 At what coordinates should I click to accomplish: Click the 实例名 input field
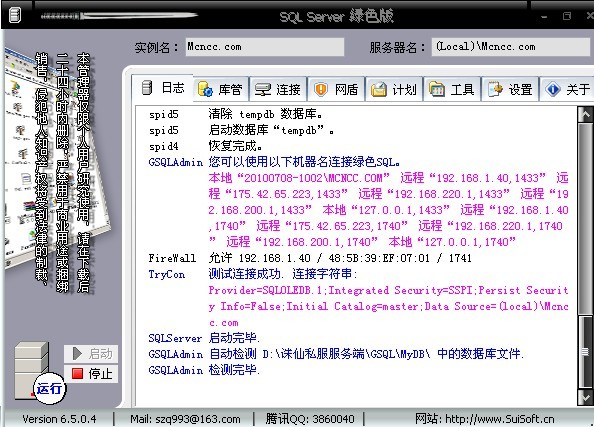coord(264,47)
